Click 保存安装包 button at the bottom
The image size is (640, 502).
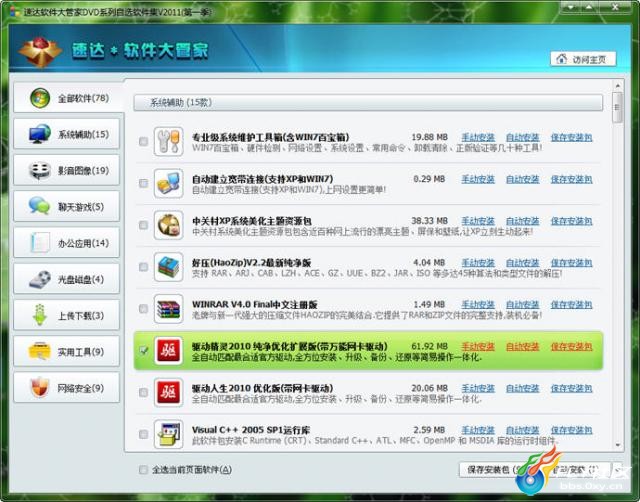click(x=492, y=470)
